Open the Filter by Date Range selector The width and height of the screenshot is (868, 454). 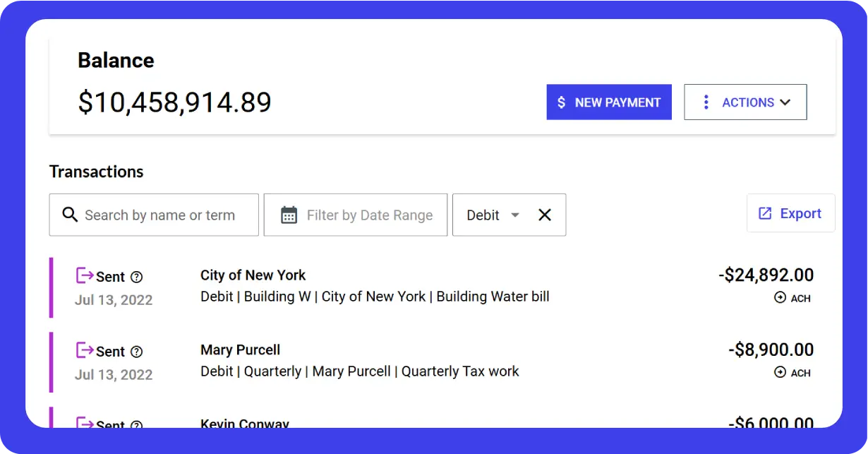(355, 215)
